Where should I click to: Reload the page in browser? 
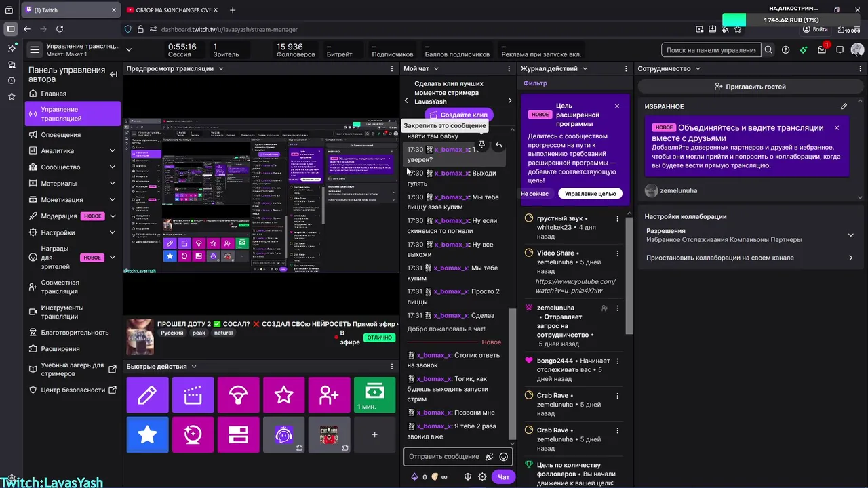click(60, 29)
